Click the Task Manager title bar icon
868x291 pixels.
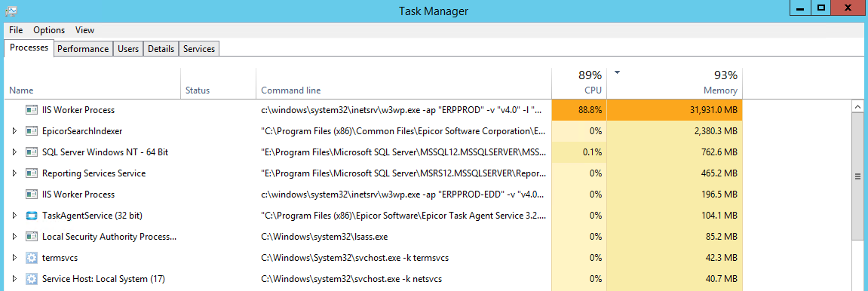click(x=11, y=10)
